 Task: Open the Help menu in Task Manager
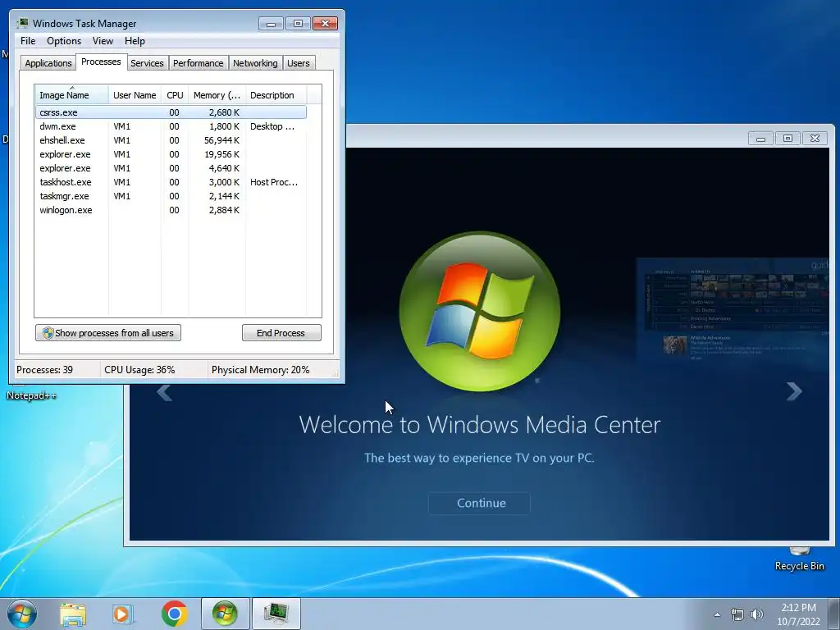tap(135, 41)
